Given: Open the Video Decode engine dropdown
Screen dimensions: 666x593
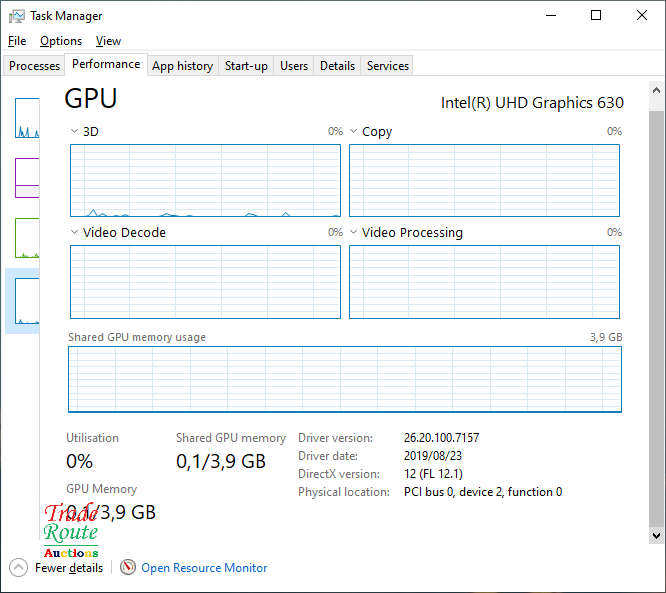Looking at the screenshot, I should coord(74,233).
